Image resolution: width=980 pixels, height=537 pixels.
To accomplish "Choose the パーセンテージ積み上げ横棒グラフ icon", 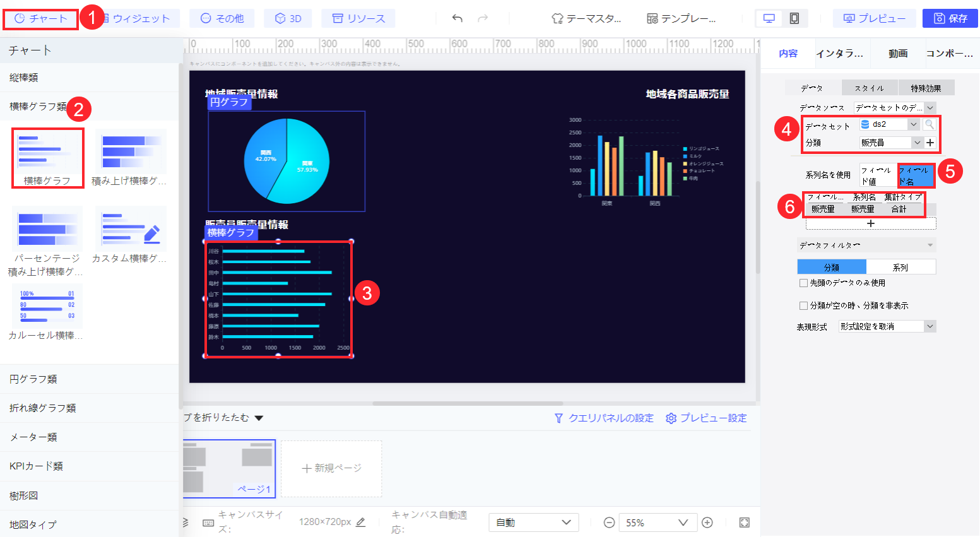I will coord(47,228).
